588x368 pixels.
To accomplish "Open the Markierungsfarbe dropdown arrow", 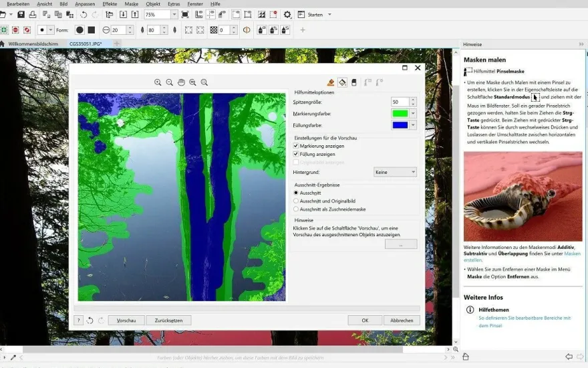I will tap(413, 113).
